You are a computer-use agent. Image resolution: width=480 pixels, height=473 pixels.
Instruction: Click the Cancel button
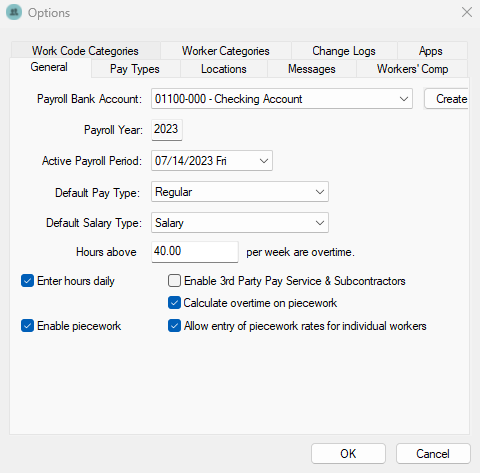click(x=433, y=454)
